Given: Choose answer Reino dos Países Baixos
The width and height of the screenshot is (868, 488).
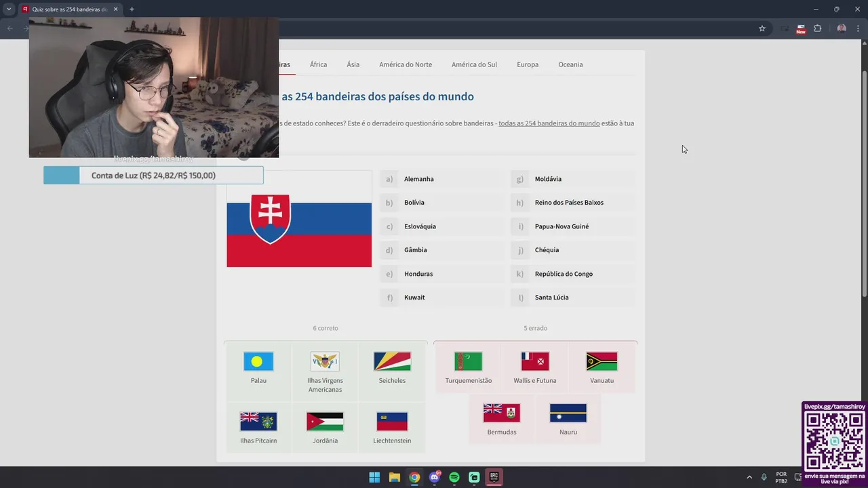Looking at the screenshot, I should pos(573,203).
